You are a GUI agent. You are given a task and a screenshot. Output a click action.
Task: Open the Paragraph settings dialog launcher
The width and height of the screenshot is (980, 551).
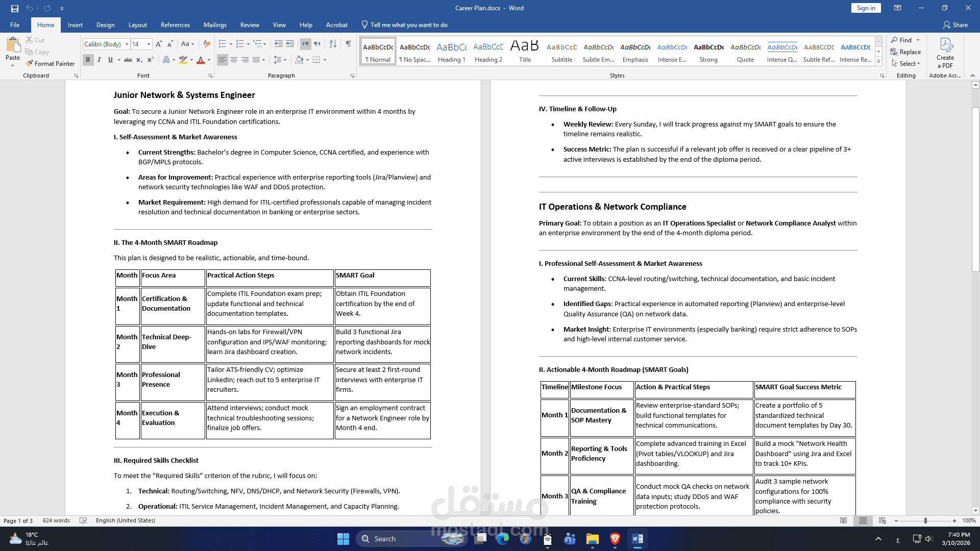coord(352,76)
